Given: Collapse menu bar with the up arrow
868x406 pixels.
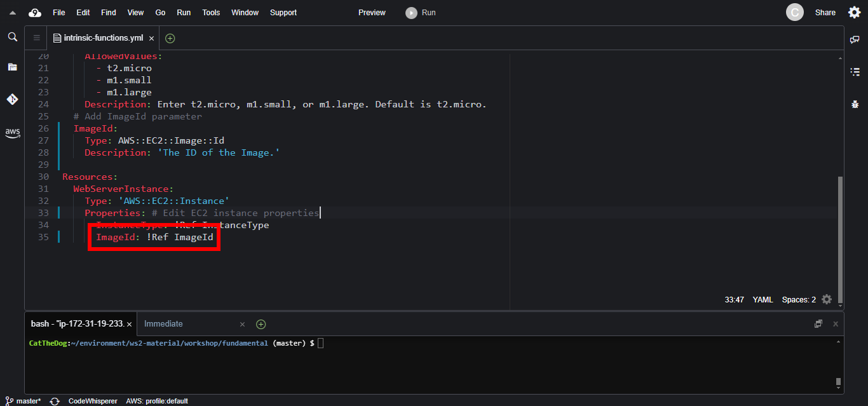Looking at the screenshot, I should [12, 13].
